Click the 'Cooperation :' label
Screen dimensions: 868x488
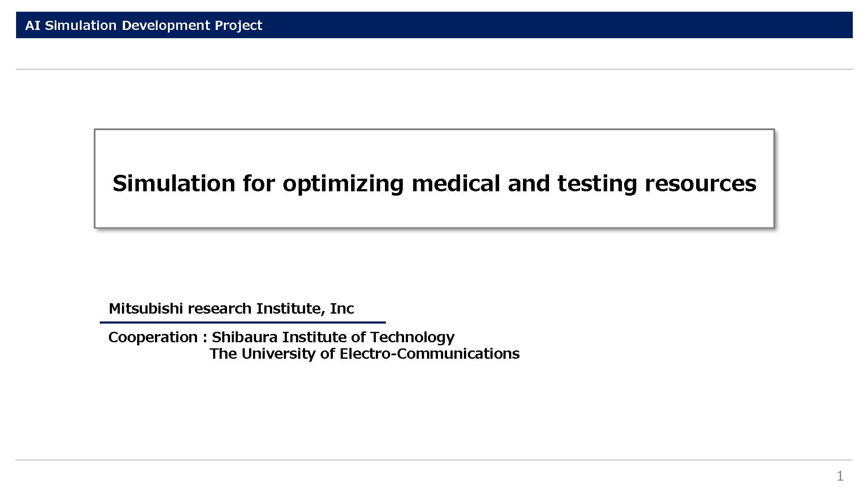point(158,337)
